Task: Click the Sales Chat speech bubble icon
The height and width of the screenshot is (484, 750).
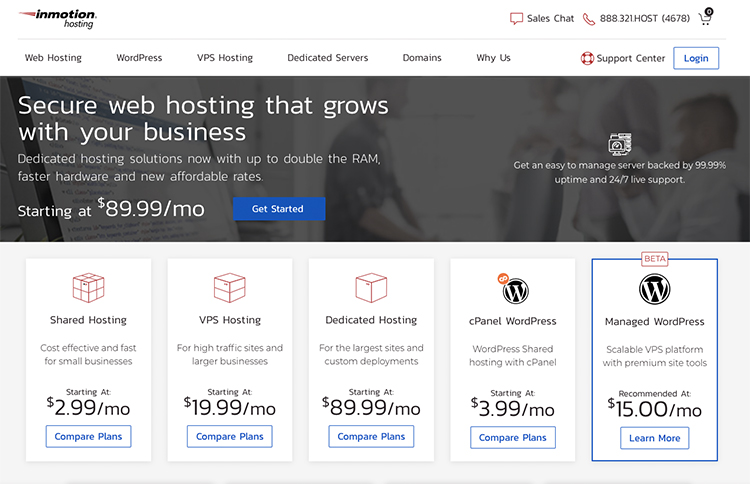Action: pyautogui.click(x=516, y=18)
